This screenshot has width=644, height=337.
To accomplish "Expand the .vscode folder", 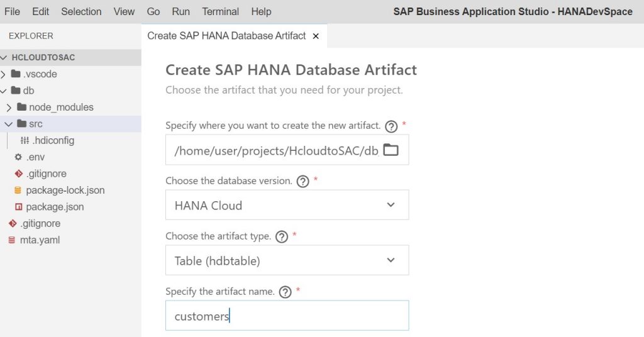I will pyautogui.click(x=3, y=74).
